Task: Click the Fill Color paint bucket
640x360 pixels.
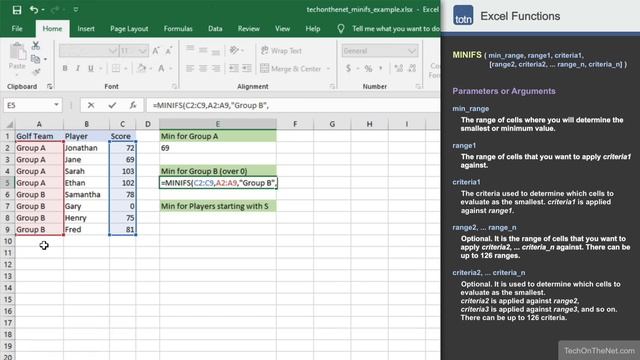Action: 142,69
